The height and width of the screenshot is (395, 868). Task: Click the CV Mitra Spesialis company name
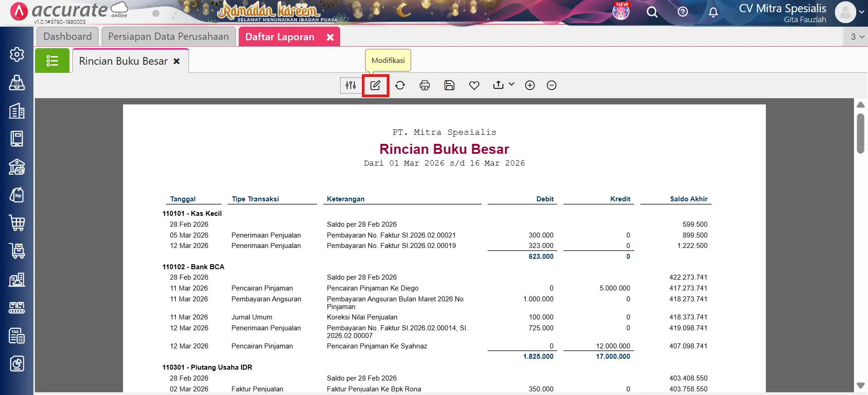783,8
